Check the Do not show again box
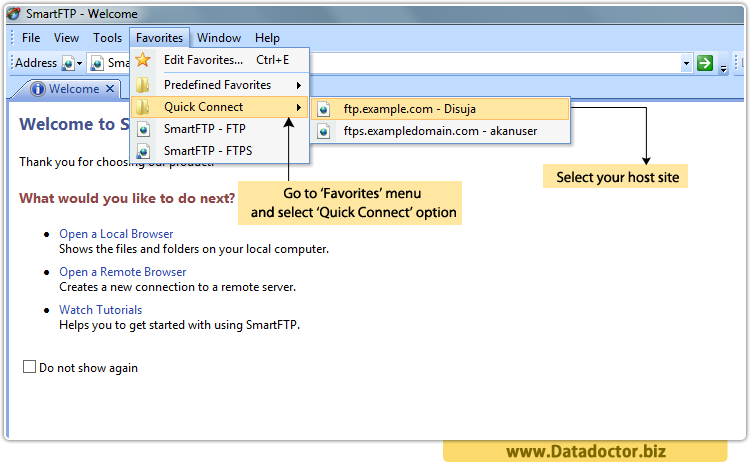750x462 pixels. pos(29,367)
